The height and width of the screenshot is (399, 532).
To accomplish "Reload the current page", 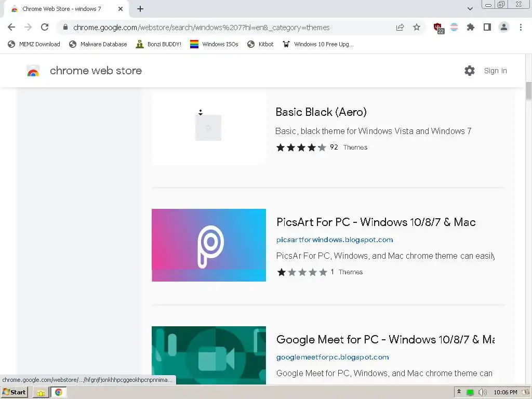I will tap(45, 27).
